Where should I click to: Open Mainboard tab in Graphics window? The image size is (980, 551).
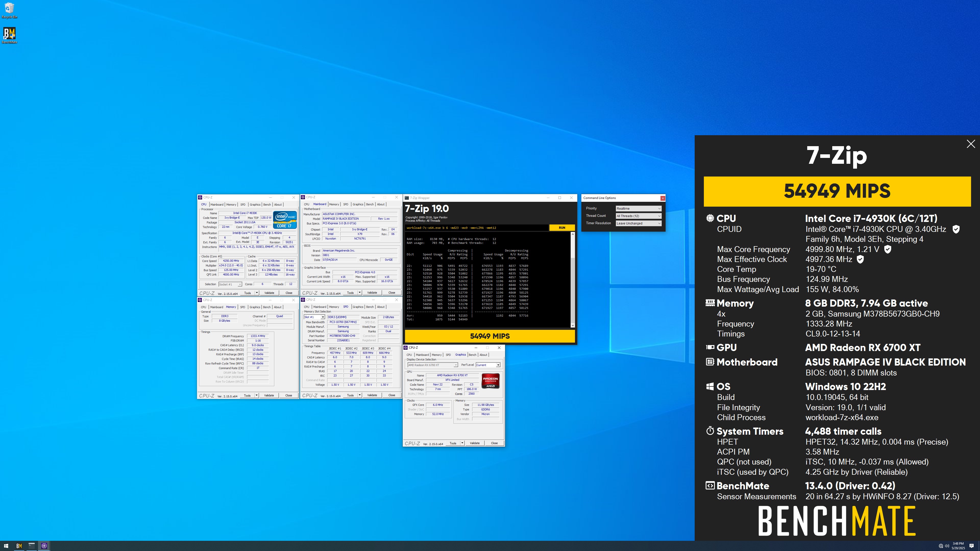(x=422, y=355)
